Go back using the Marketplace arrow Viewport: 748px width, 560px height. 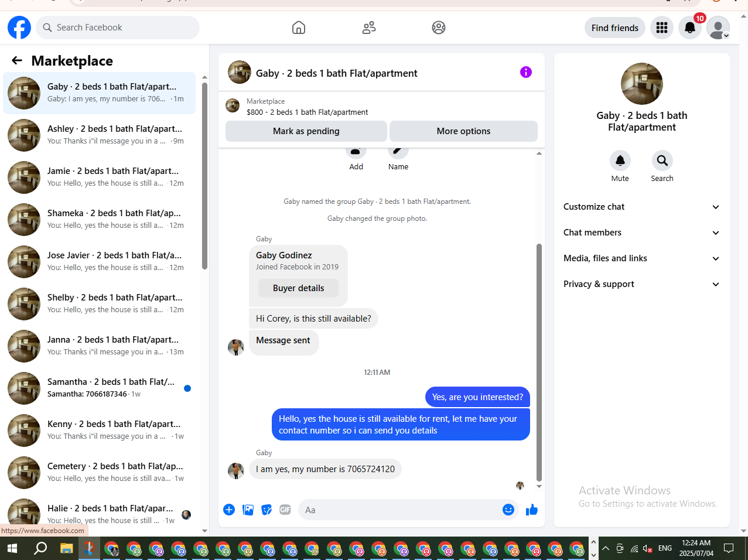tap(17, 60)
